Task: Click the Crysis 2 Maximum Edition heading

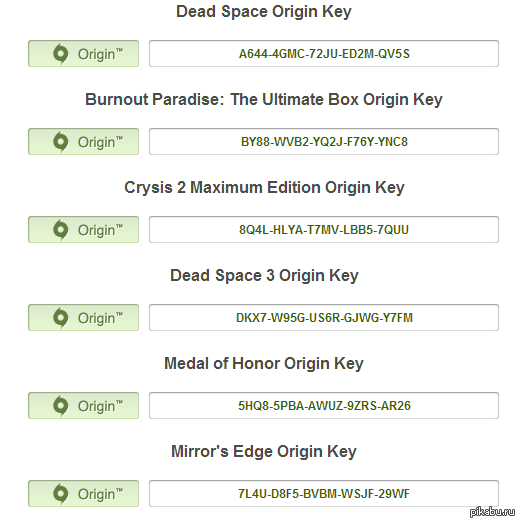Action: [x=264, y=188]
